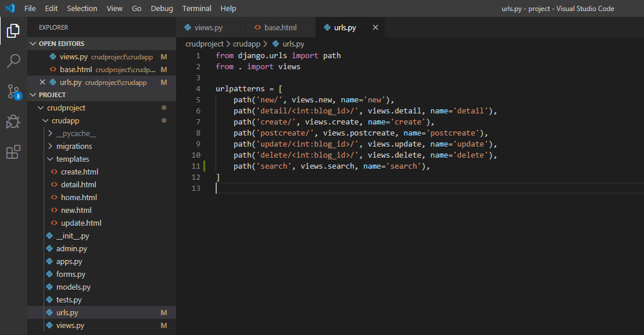The width and height of the screenshot is (644, 335).
Task: Click urls.py in the breadcrumb
Action: tap(294, 44)
